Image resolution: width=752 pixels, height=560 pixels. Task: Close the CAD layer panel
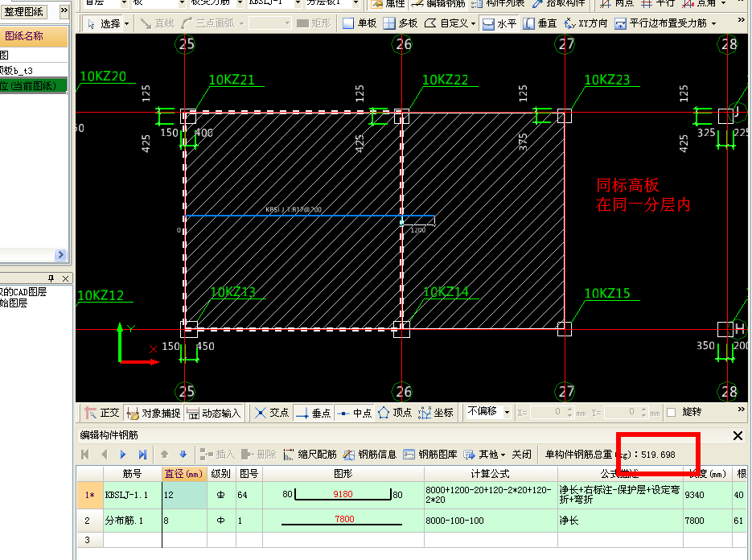click(x=66, y=278)
